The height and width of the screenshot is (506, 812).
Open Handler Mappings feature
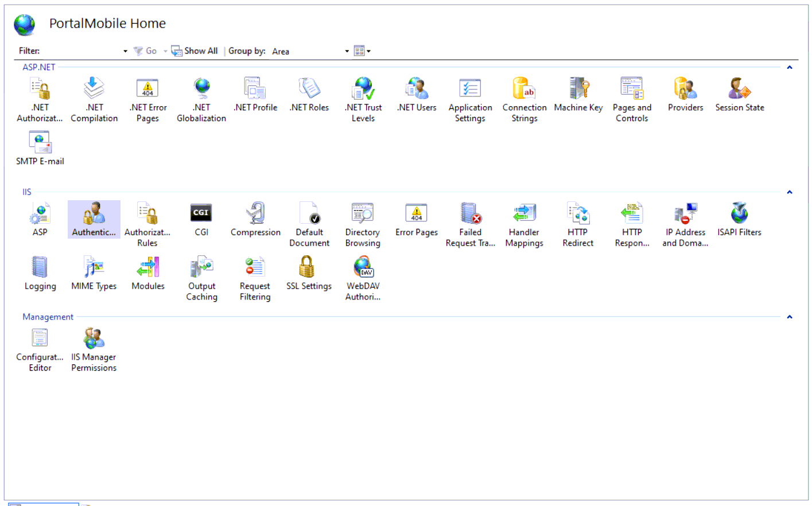[524, 225]
